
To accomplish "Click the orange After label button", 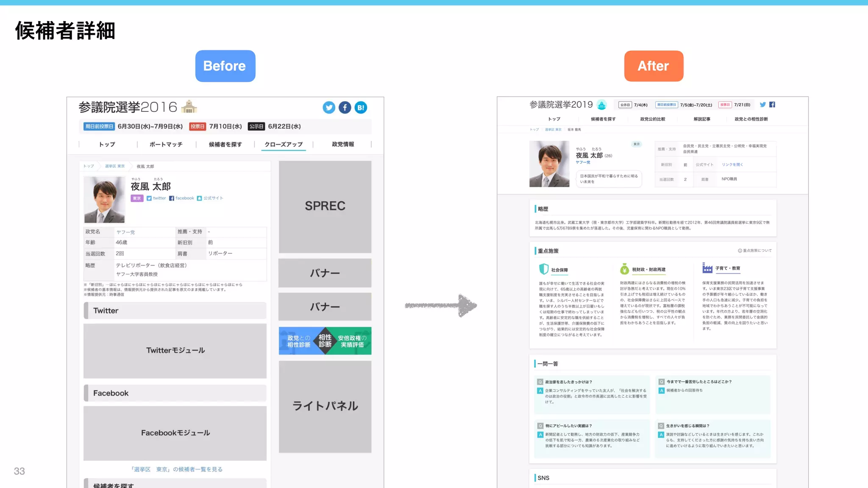I will pos(654,66).
